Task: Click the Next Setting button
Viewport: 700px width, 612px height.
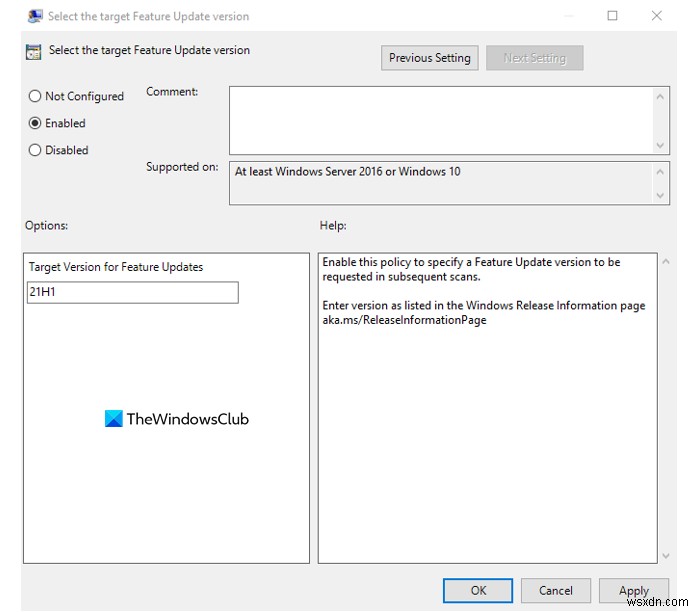Action: point(534,58)
